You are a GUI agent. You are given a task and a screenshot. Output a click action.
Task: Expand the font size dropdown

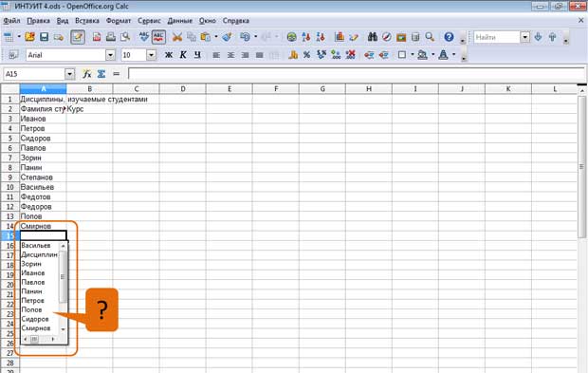pos(151,55)
